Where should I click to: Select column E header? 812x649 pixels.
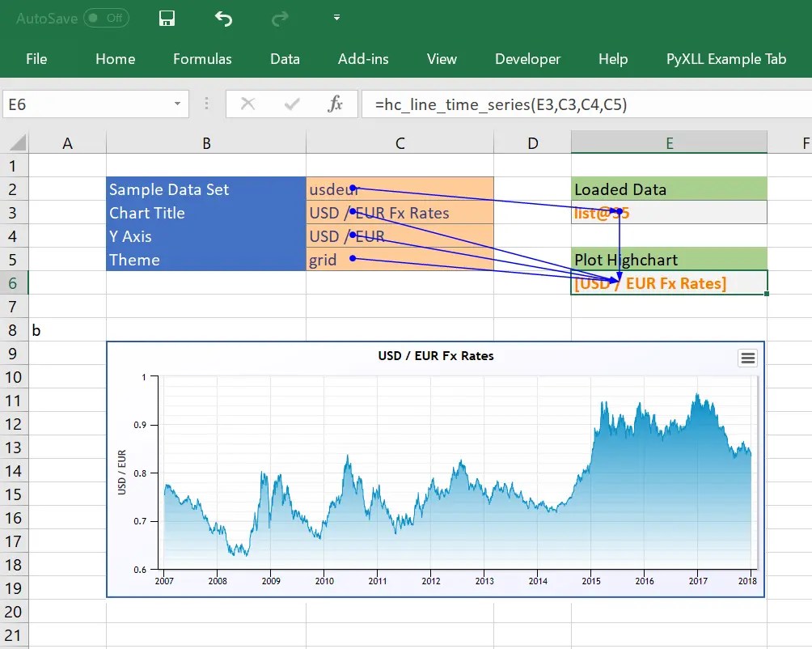coord(669,142)
